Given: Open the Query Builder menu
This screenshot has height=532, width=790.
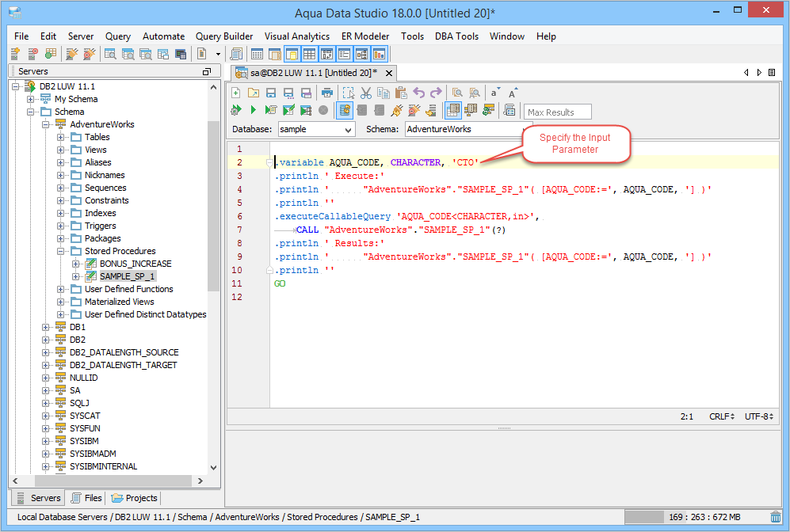Looking at the screenshot, I should tap(224, 36).
